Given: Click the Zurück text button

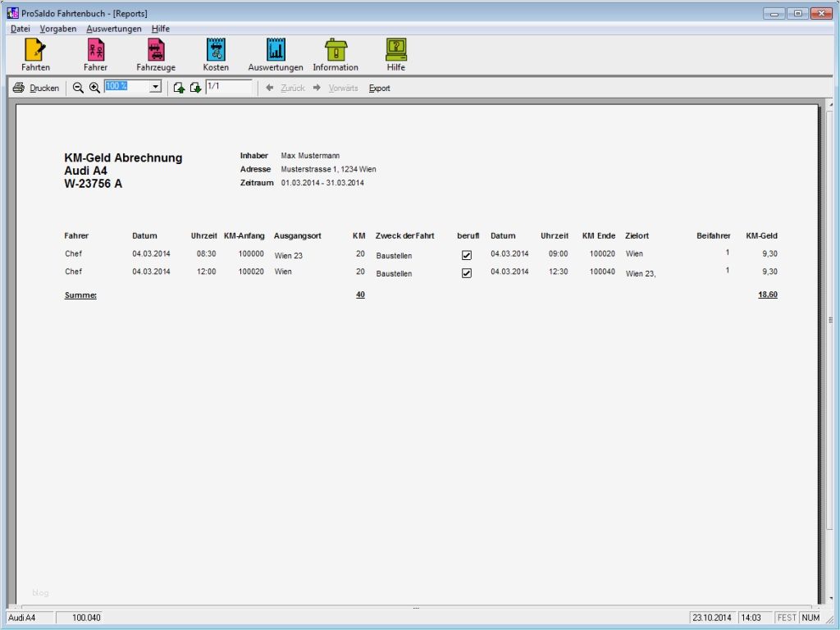Looking at the screenshot, I should [x=293, y=88].
